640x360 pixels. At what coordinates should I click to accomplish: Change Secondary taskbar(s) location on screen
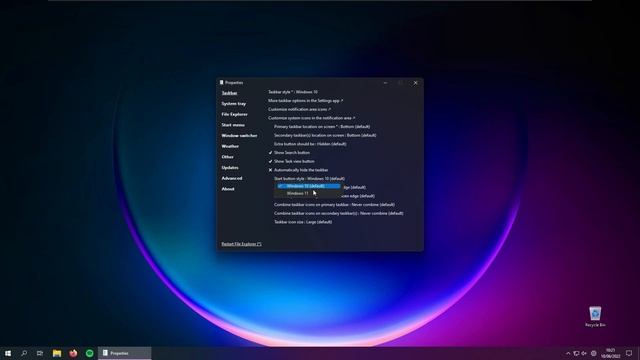(325, 135)
